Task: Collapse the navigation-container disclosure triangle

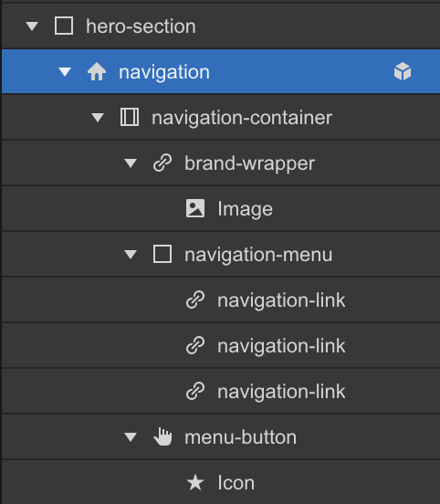Action: coord(98,117)
